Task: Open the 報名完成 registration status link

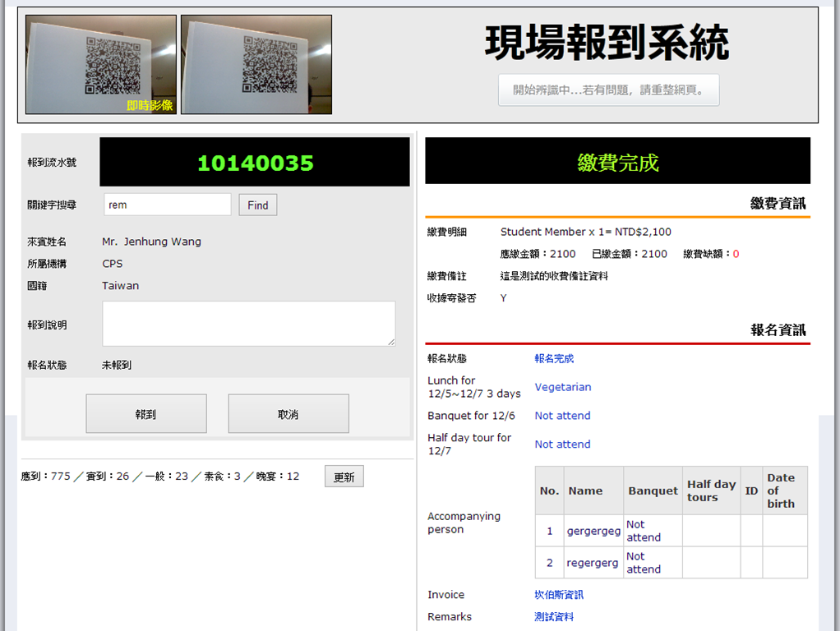Action: coord(554,359)
